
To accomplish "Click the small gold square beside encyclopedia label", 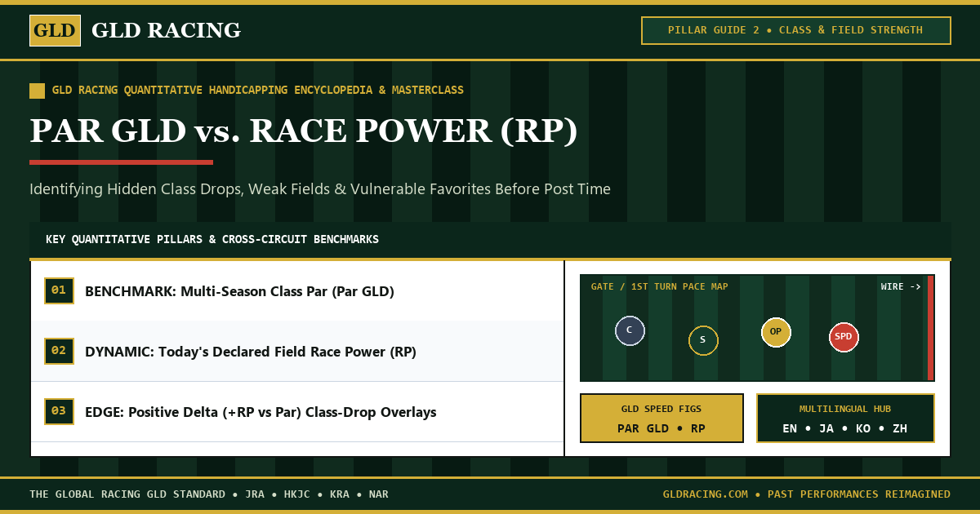I will 37,91.
